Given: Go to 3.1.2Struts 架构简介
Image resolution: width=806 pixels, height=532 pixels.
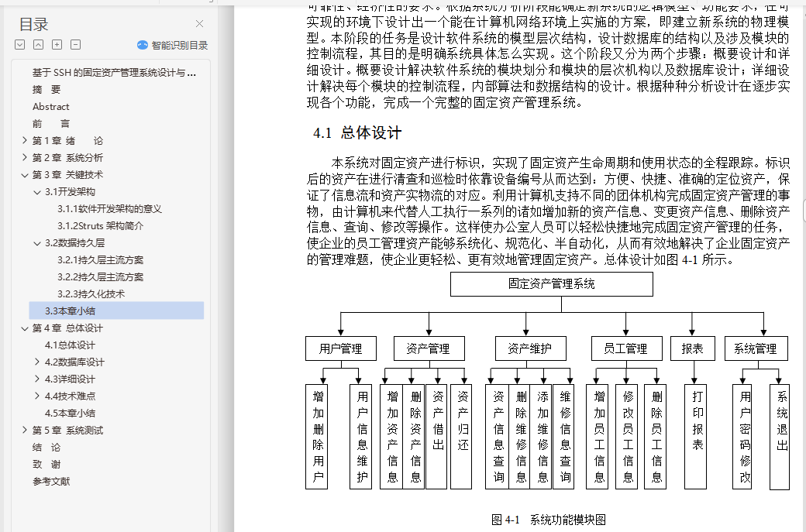Looking at the screenshot, I should click(100, 225).
